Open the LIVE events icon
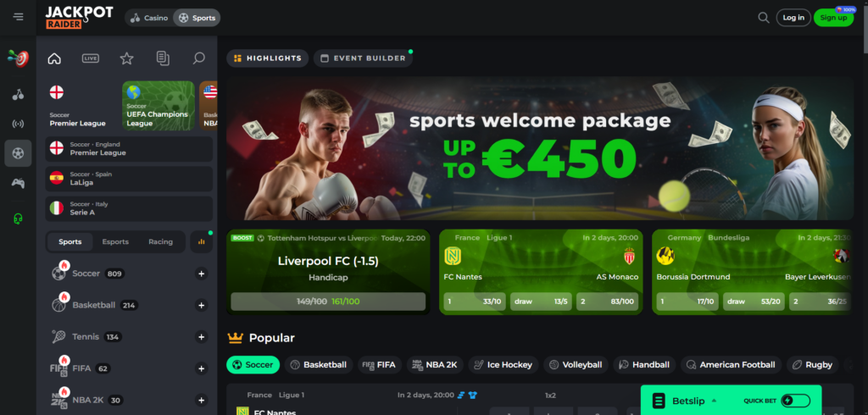 pyautogui.click(x=91, y=58)
